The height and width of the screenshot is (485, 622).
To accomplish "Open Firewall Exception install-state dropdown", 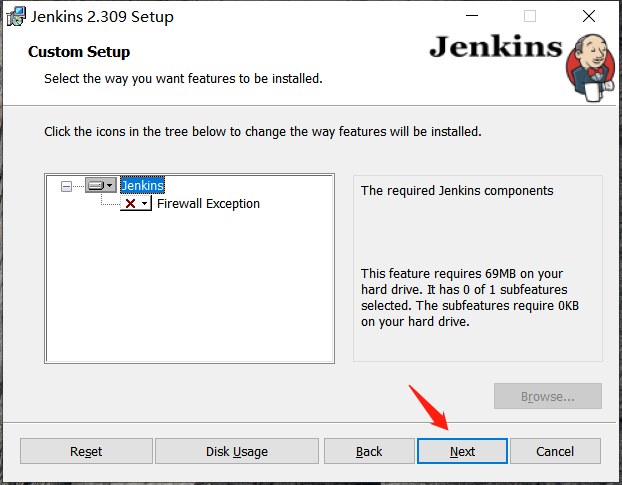I will point(136,203).
